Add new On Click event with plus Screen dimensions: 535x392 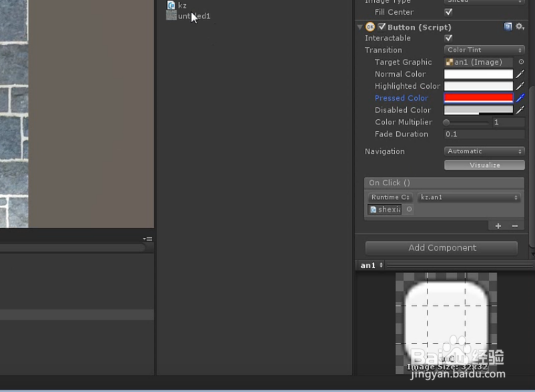[498, 226]
